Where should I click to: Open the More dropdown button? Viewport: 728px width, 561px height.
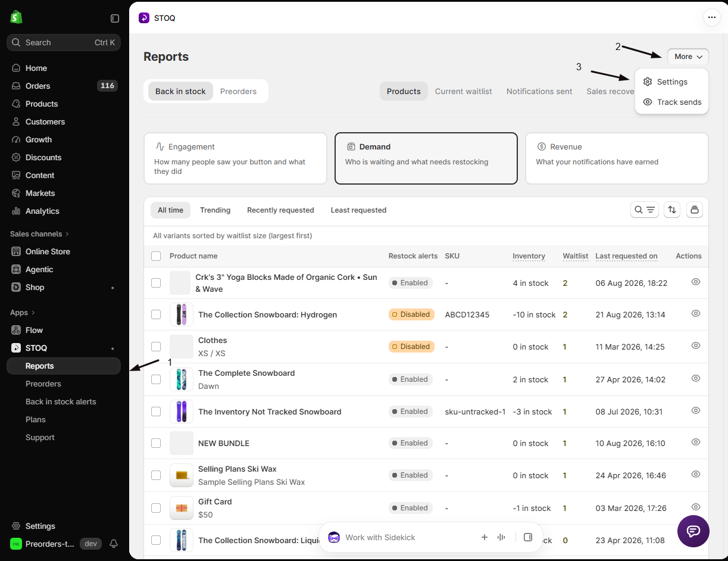pyautogui.click(x=688, y=57)
